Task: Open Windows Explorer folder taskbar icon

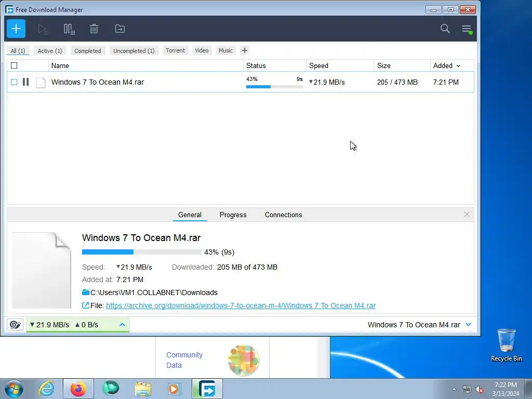Action: coord(143,389)
